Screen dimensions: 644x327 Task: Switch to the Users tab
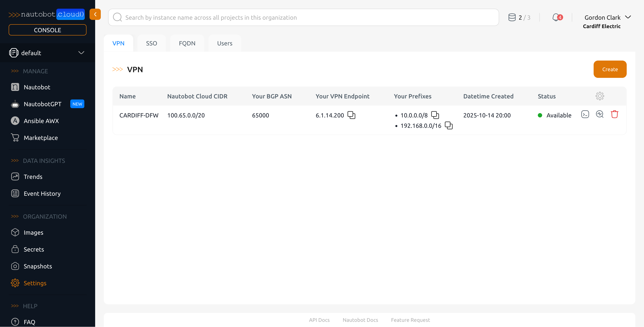[224, 43]
